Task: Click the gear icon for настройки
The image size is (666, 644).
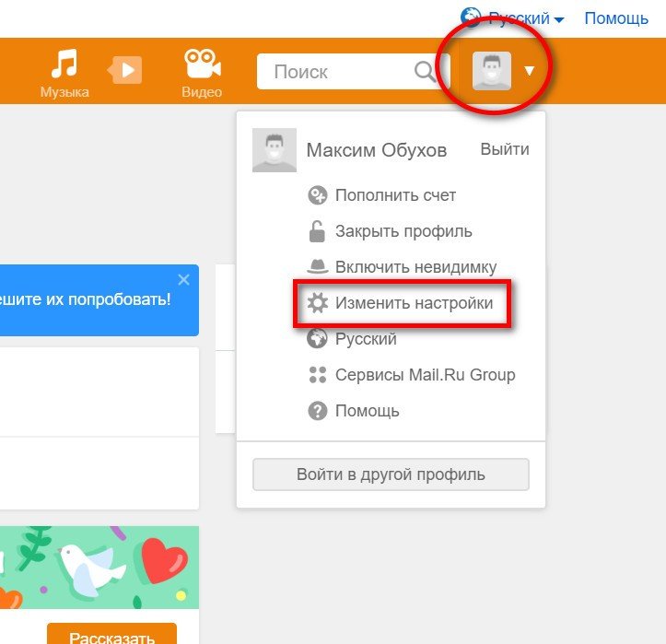Action: [x=317, y=303]
